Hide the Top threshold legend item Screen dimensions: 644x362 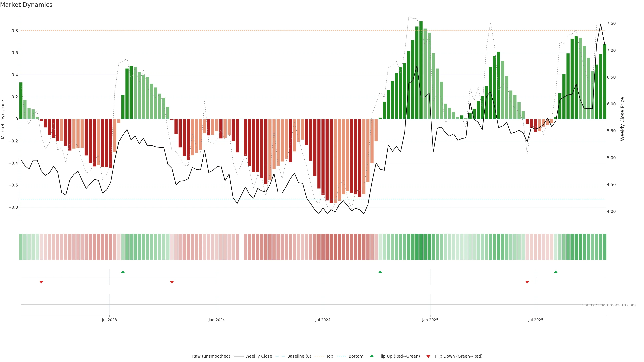click(330, 356)
